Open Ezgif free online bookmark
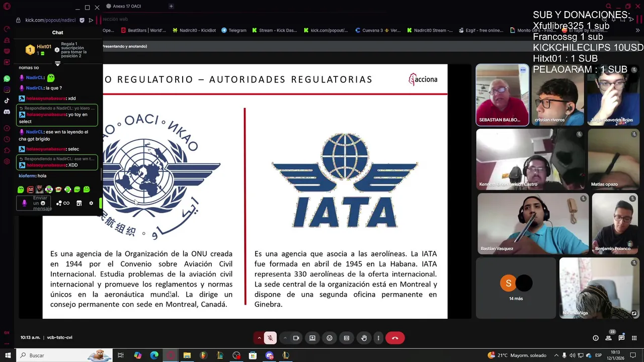The height and width of the screenshot is (362, 644). (x=481, y=30)
